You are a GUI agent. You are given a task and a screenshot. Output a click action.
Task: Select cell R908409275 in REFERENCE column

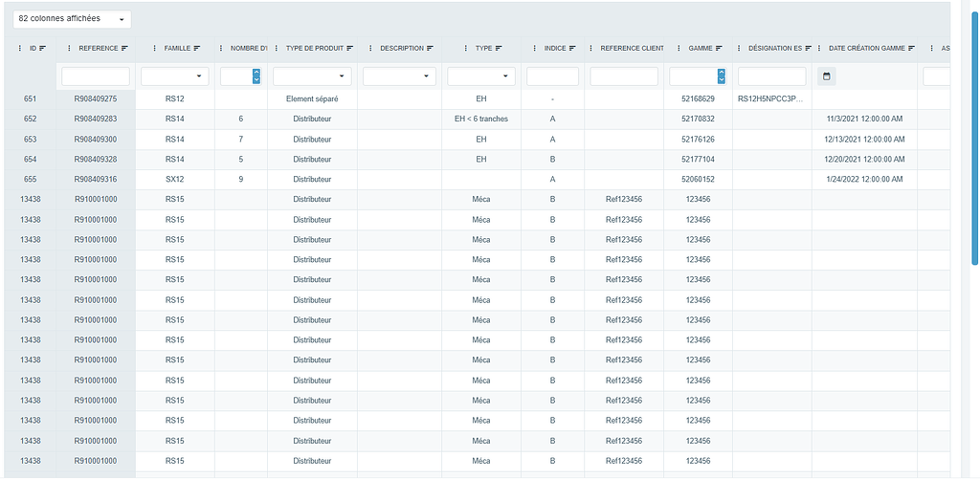96,98
